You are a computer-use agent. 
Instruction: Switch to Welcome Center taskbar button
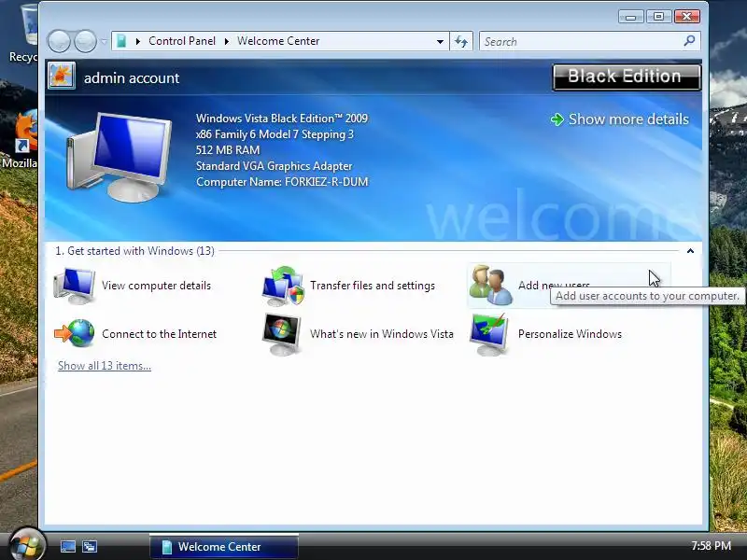(x=224, y=546)
